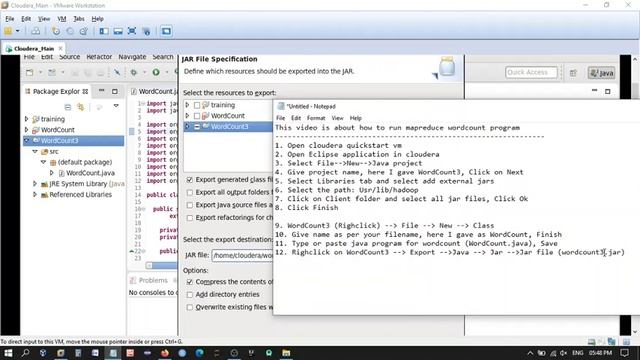The width and height of the screenshot is (640, 360).
Task: Select WordCount.java editor tab
Action: tap(154, 91)
